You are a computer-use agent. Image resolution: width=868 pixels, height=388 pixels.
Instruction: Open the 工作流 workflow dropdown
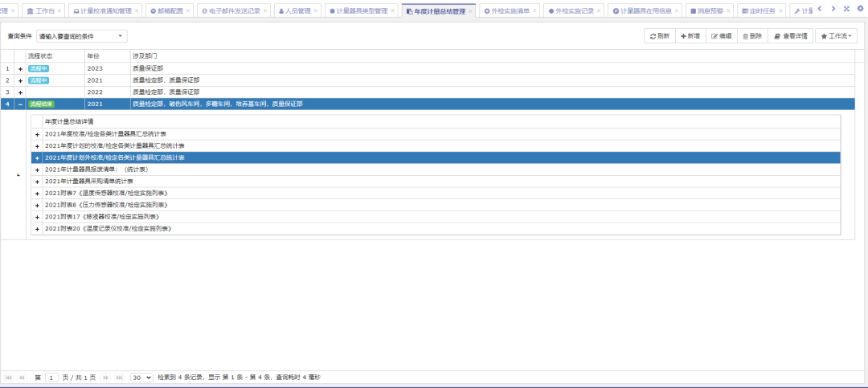[837, 36]
